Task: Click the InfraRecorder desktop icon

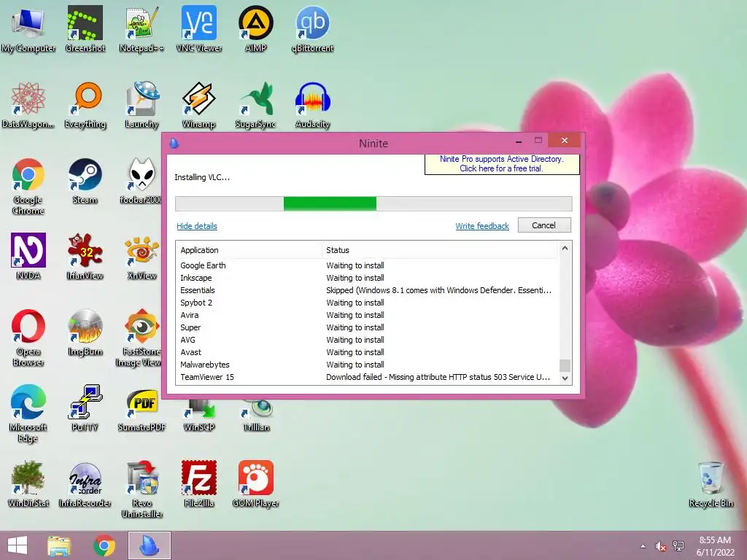Action: [x=85, y=484]
